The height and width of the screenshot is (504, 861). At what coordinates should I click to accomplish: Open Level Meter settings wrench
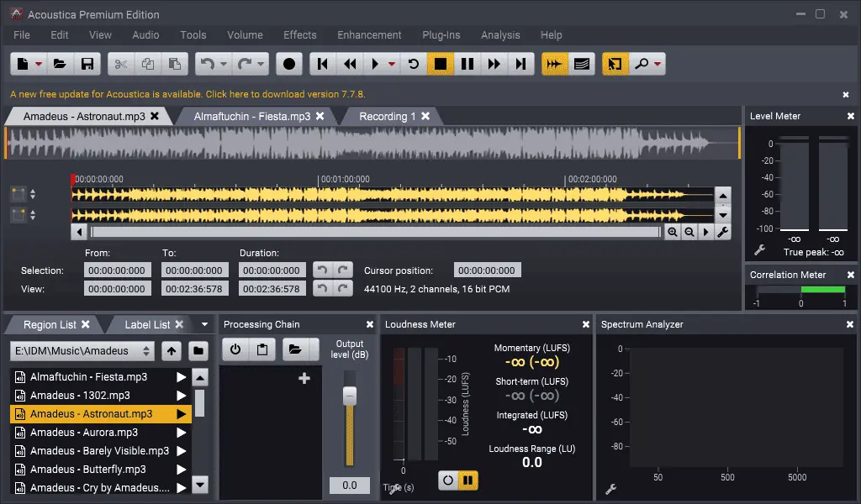tap(759, 250)
